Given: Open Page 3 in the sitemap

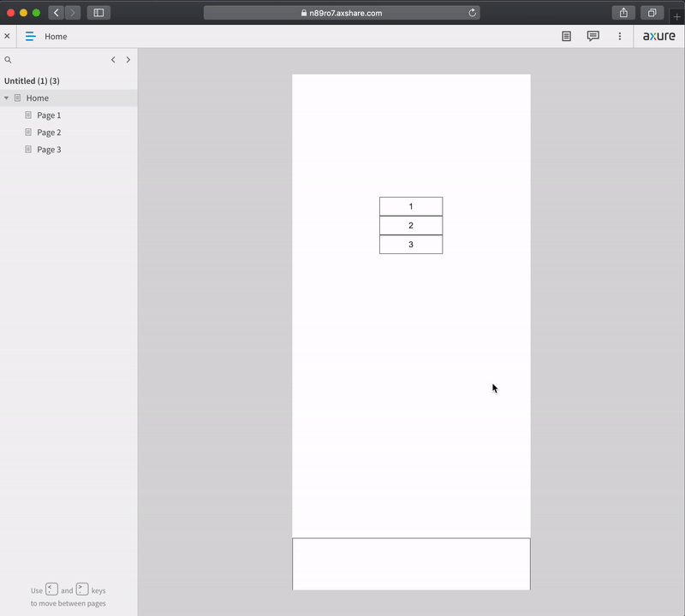Looking at the screenshot, I should (x=49, y=150).
